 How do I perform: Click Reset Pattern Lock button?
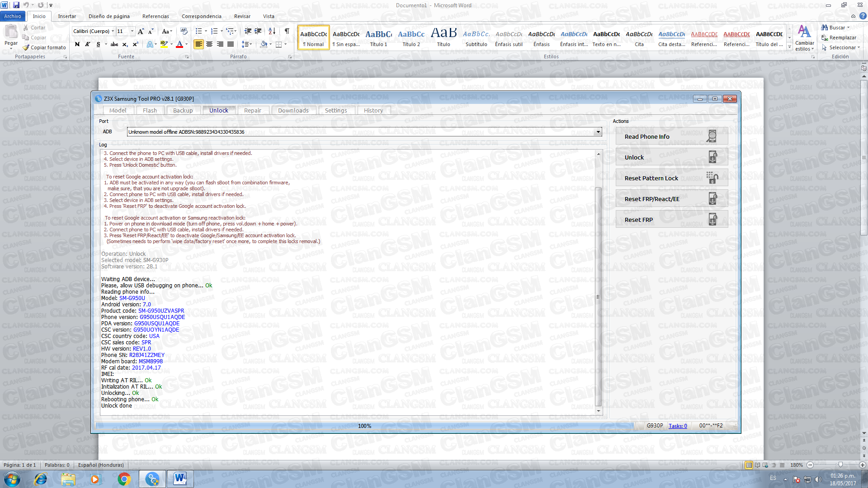(x=671, y=178)
